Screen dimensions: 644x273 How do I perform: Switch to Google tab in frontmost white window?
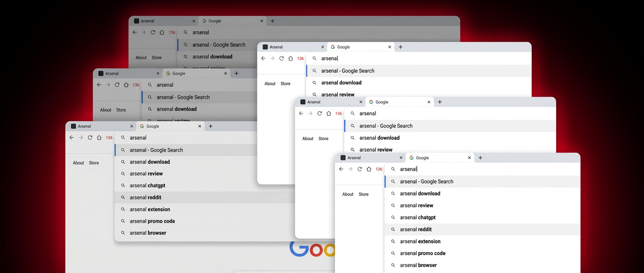[440, 158]
